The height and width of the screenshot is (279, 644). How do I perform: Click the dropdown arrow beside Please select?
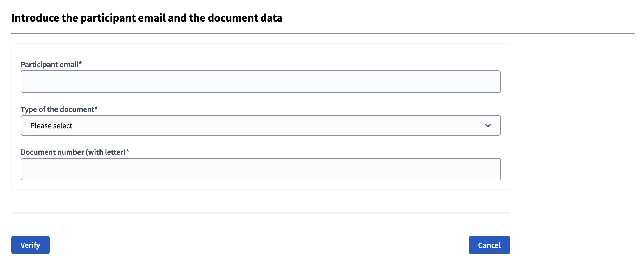488,125
